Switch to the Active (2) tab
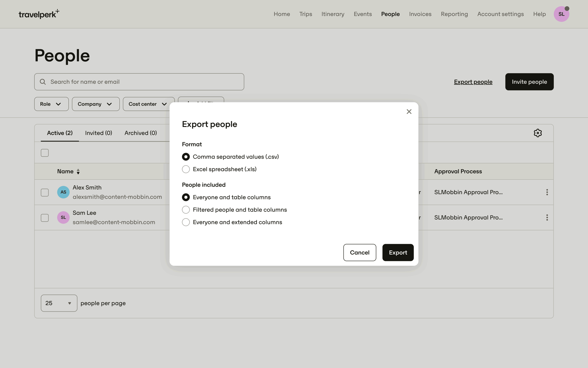 [60, 133]
